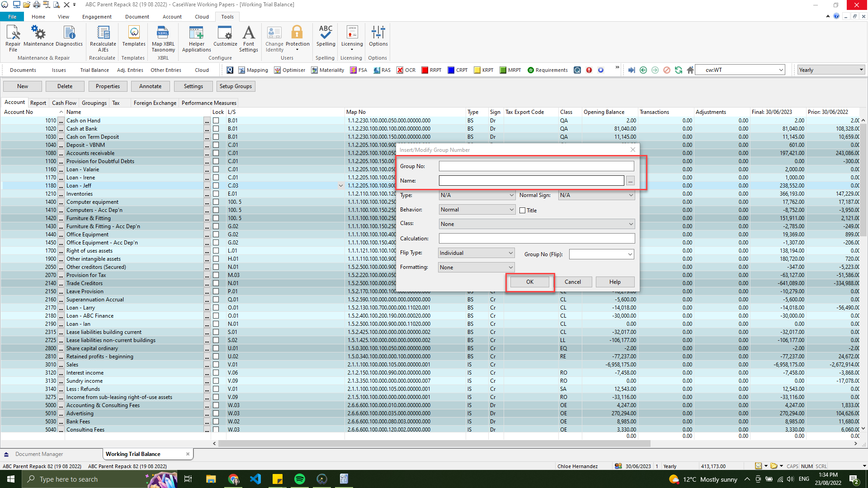Open the Formatting dropdown
The width and height of the screenshot is (868, 488).
pyautogui.click(x=476, y=267)
